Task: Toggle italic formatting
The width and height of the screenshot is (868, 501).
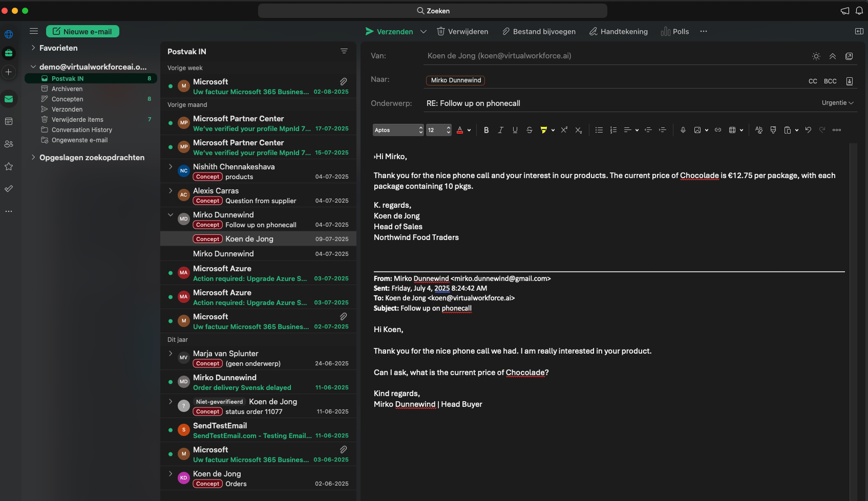Action: click(x=501, y=130)
